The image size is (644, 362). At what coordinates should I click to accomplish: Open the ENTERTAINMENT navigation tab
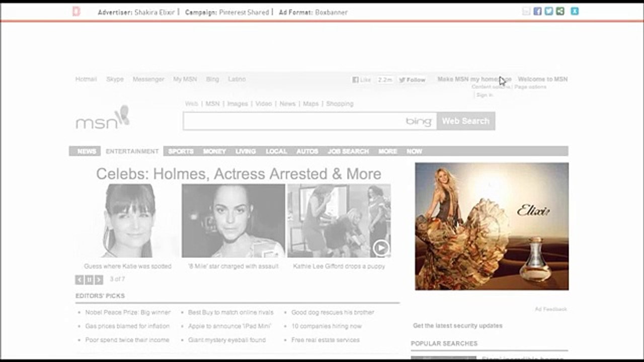[x=132, y=151]
